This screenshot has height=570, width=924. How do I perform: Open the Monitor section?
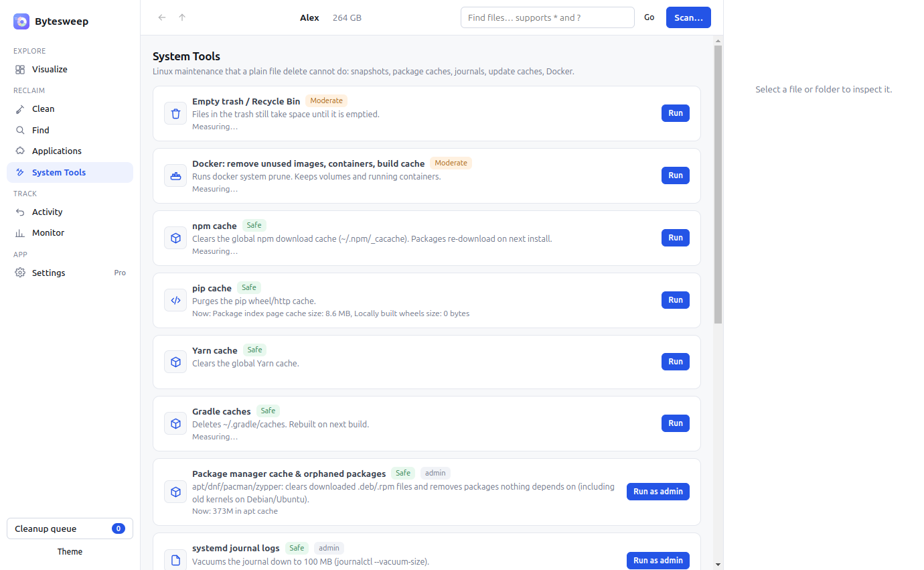70,233
